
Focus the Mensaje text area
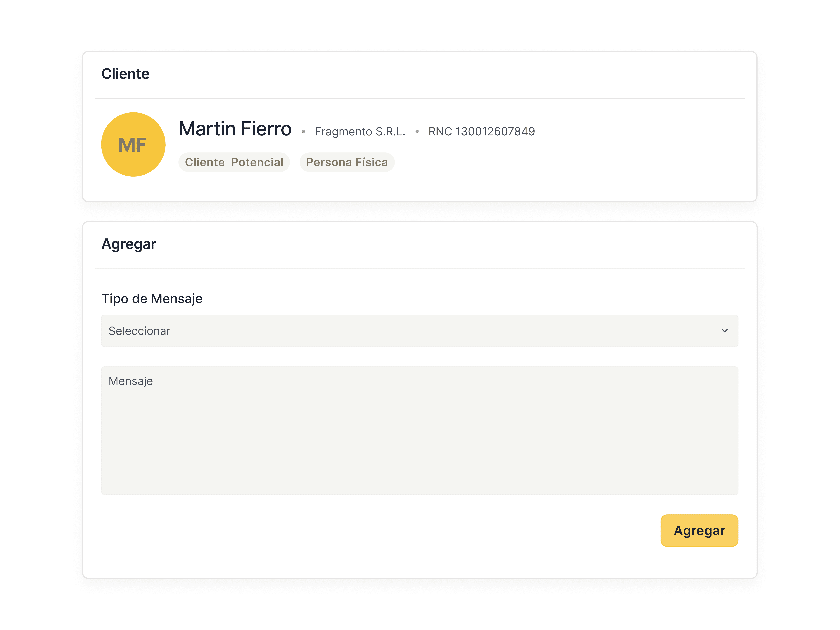point(420,431)
